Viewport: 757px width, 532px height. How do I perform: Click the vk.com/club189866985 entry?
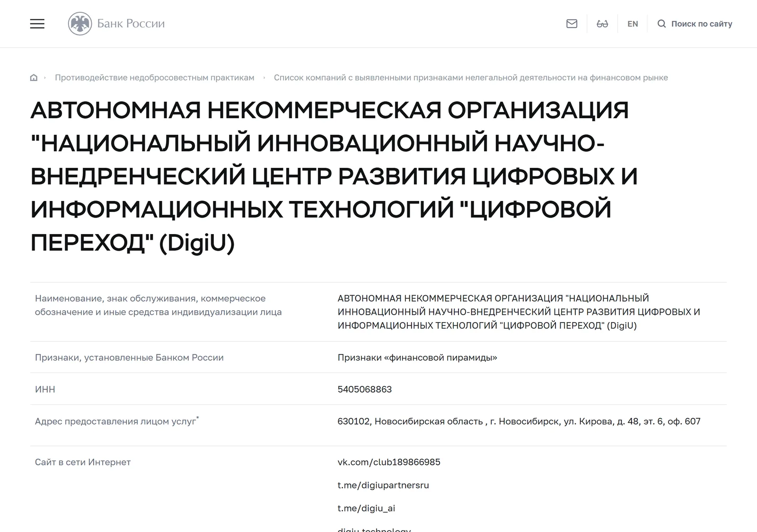coord(388,462)
